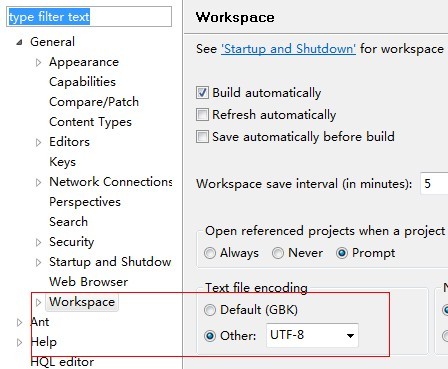Select the Never radio button

pos(278,253)
